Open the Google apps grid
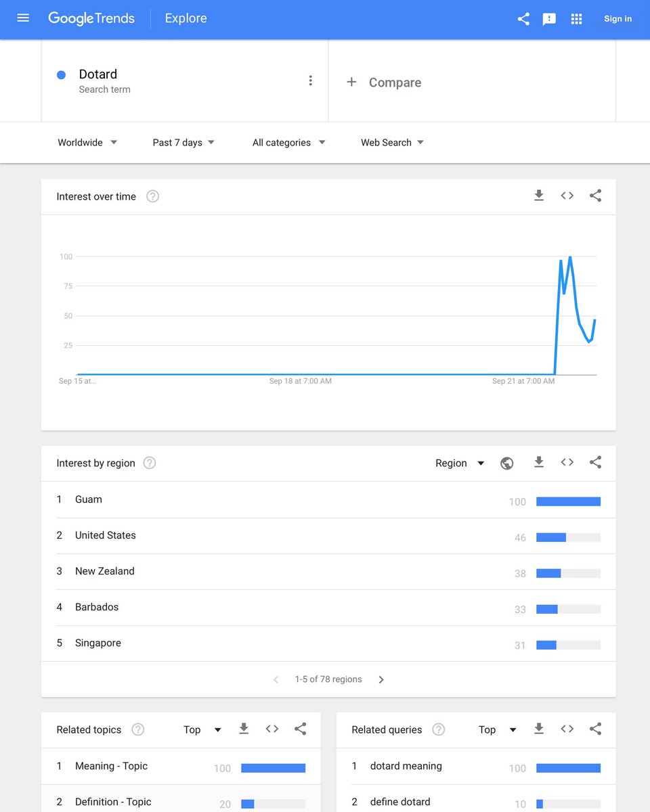This screenshot has height=812, width=650. point(577,19)
